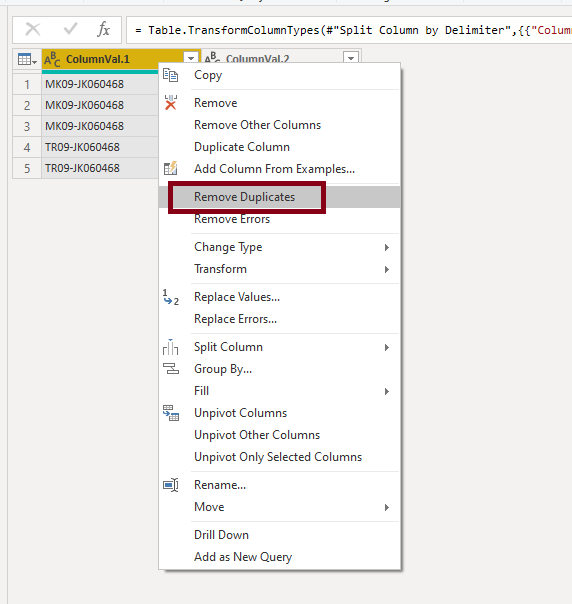This screenshot has height=604, width=572.
Task: Expand the Split Column submenu
Action: [387, 347]
